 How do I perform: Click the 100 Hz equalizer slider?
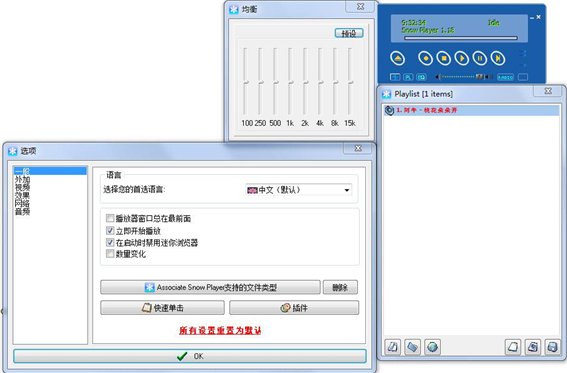(246, 82)
